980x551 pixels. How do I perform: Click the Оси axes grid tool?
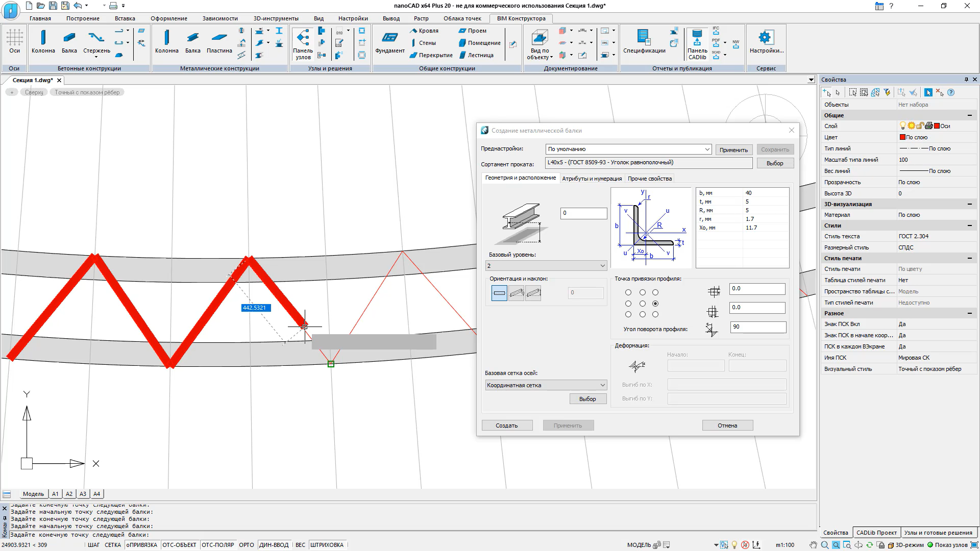pos(14,38)
